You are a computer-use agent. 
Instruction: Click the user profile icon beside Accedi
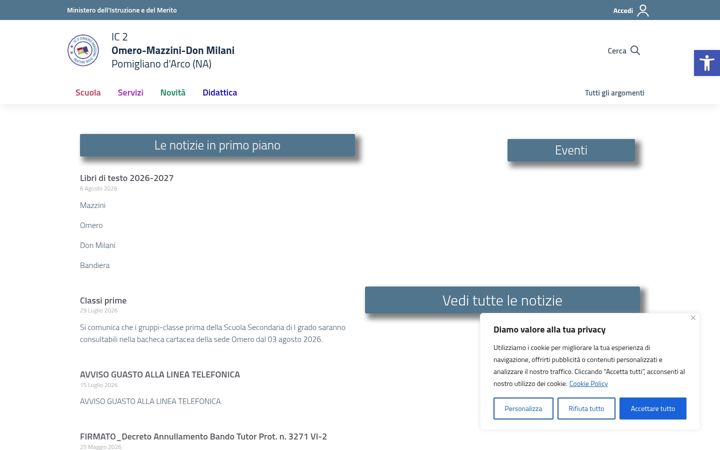point(643,10)
